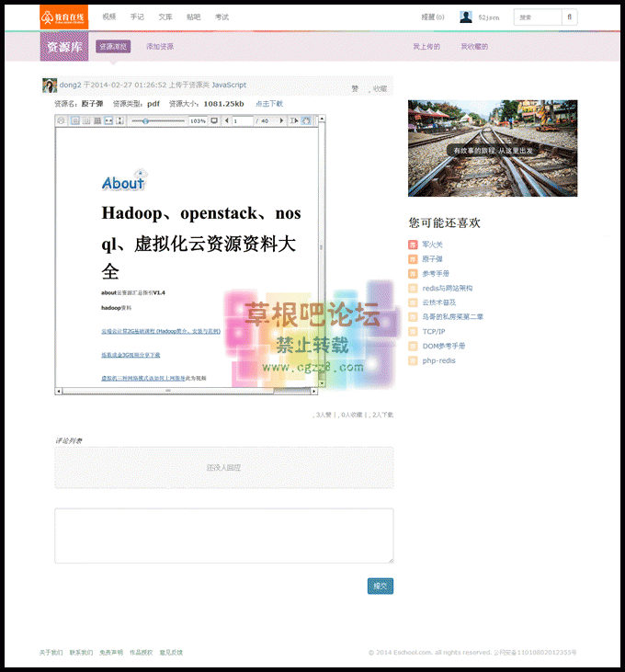Open fullscreen mode with monitor icon

pos(214,120)
